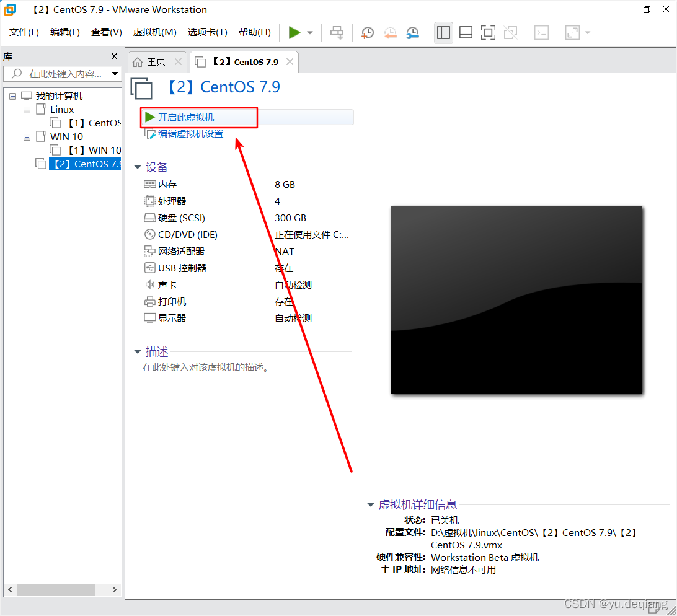Select 【2】CentOS 7.9 in library tree
This screenshot has width=677, height=616.
tap(85, 164)
